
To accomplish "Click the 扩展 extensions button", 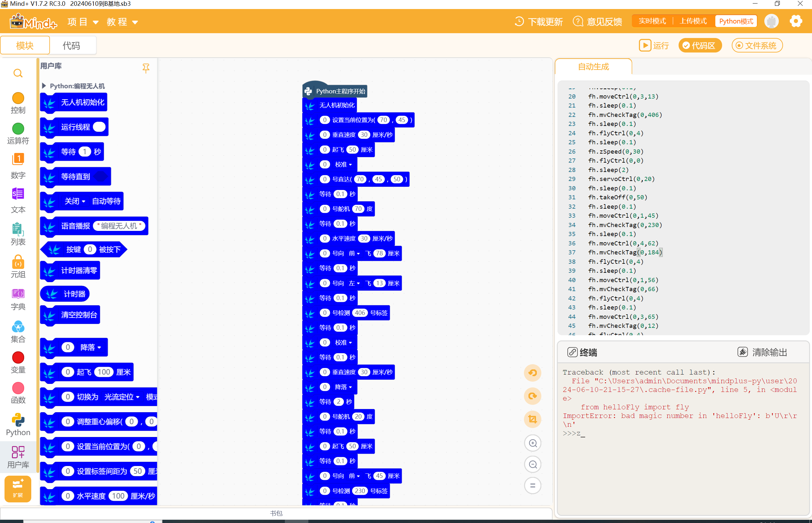I will tap(18, 489).
